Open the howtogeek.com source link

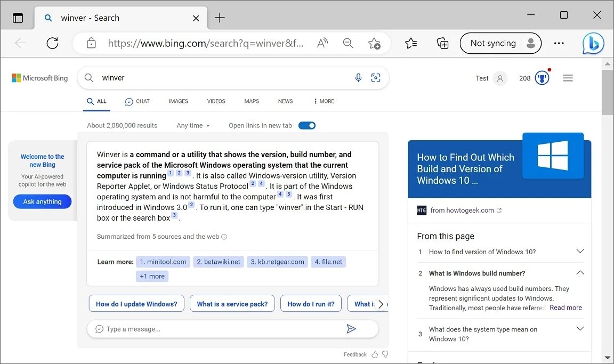pyautogui.click(x=462, y=211)
